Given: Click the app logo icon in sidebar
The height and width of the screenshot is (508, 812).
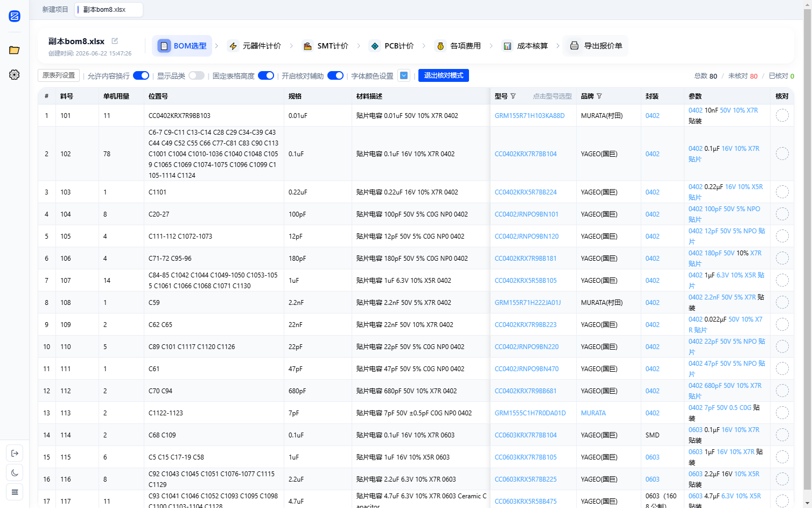Looking at the screenshot, I should 15,16.
